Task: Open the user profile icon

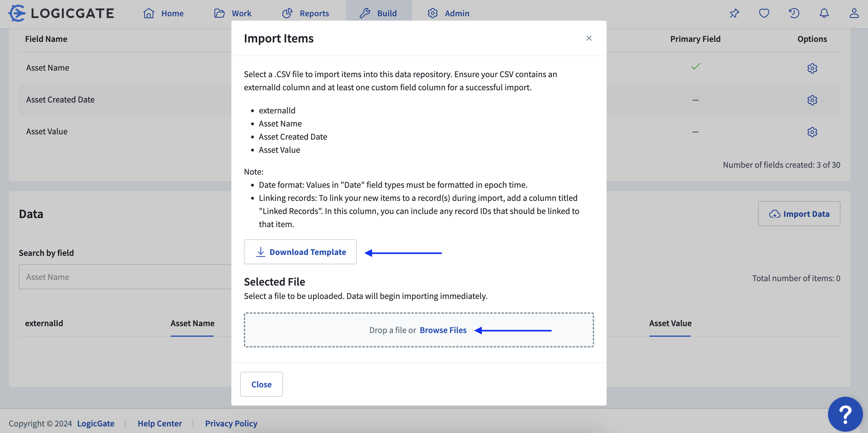Action: (854, 13)
